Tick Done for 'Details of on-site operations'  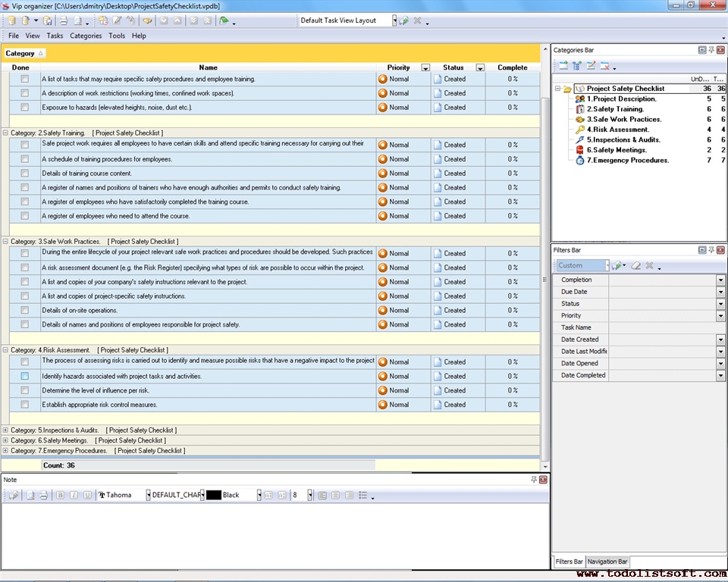[25, 310]
